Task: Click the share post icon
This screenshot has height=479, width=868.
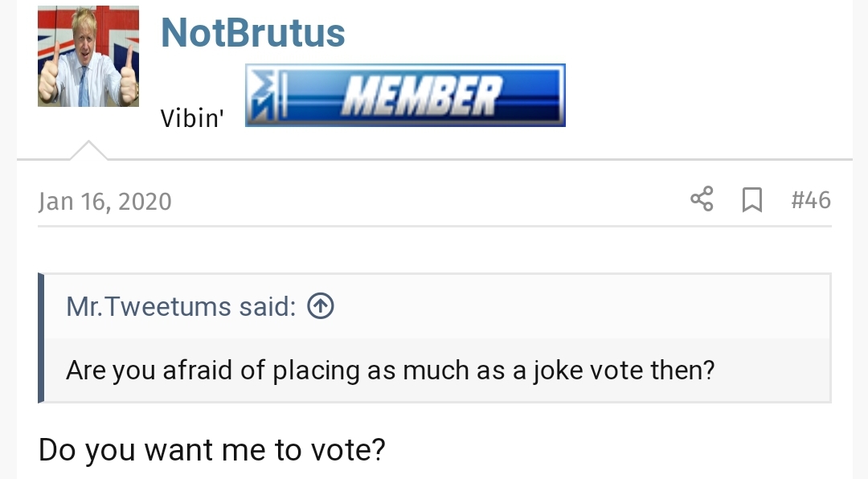Action: click(702, 199)
